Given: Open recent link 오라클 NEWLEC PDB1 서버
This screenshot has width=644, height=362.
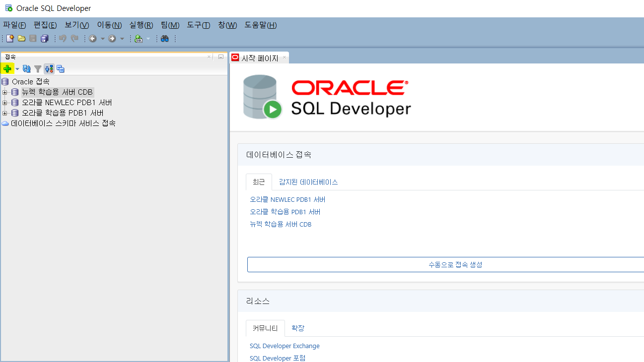Looking at the screenshot, I should point(287,200).
